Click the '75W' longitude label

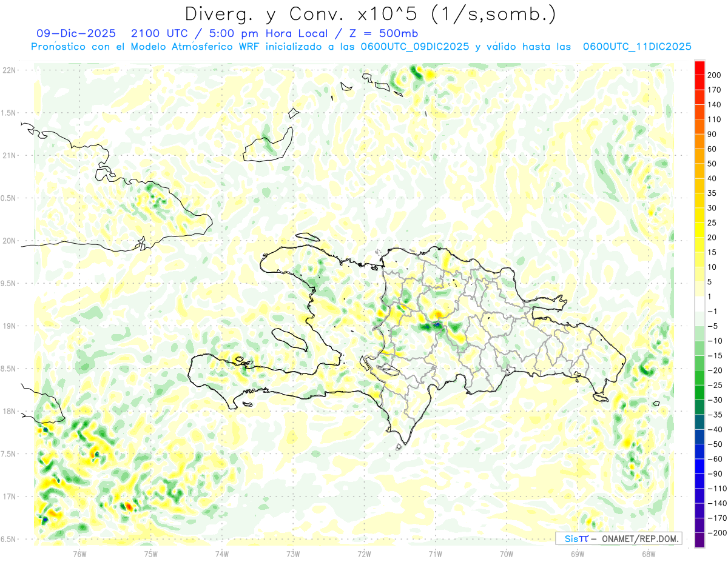point(150,554)
